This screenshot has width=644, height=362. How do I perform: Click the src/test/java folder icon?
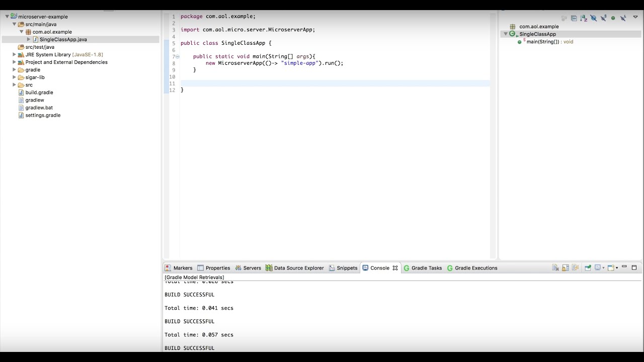[21, 47]
